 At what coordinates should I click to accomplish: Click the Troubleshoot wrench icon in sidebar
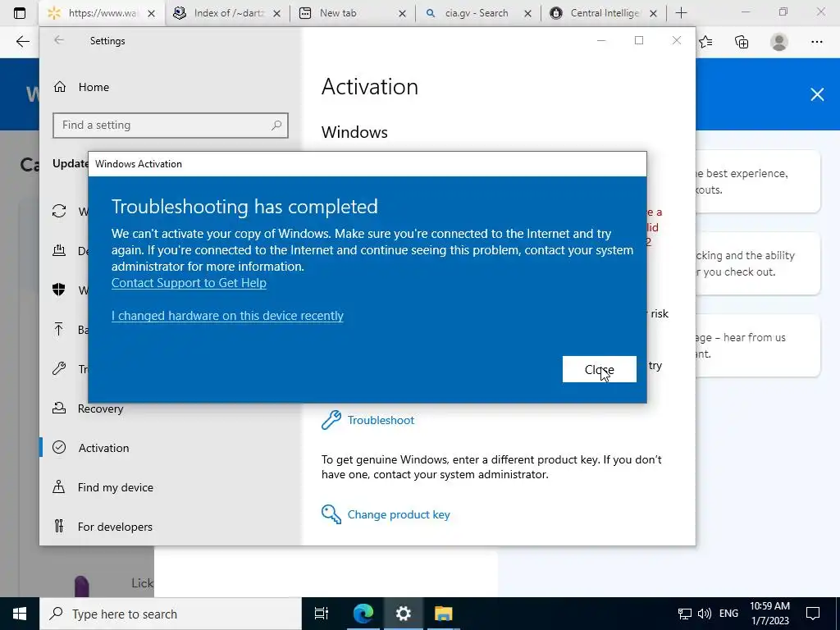click(x=59, y=368)
